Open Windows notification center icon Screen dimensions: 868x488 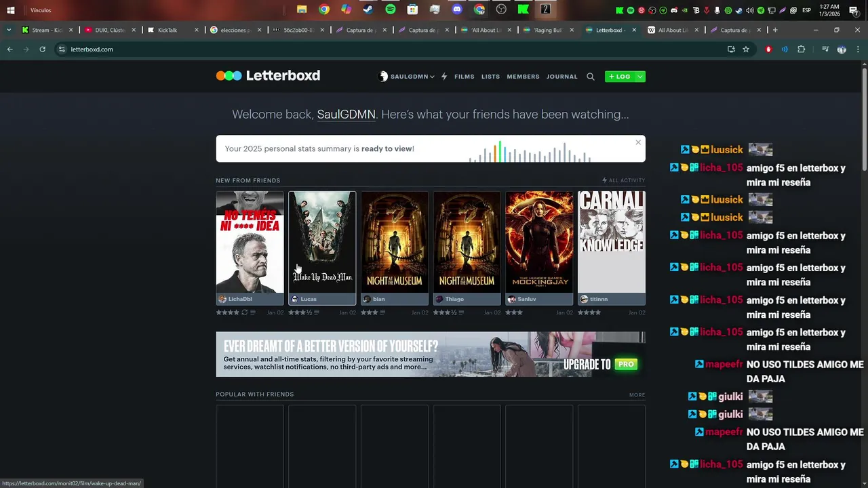tap(853, 10)
